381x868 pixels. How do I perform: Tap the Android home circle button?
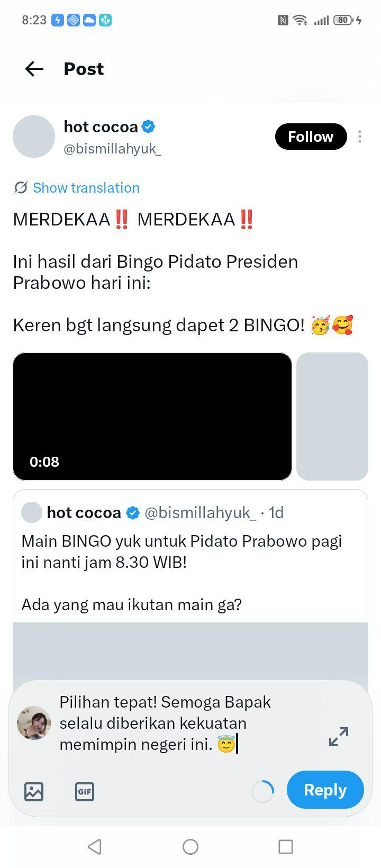click(190, 847)
